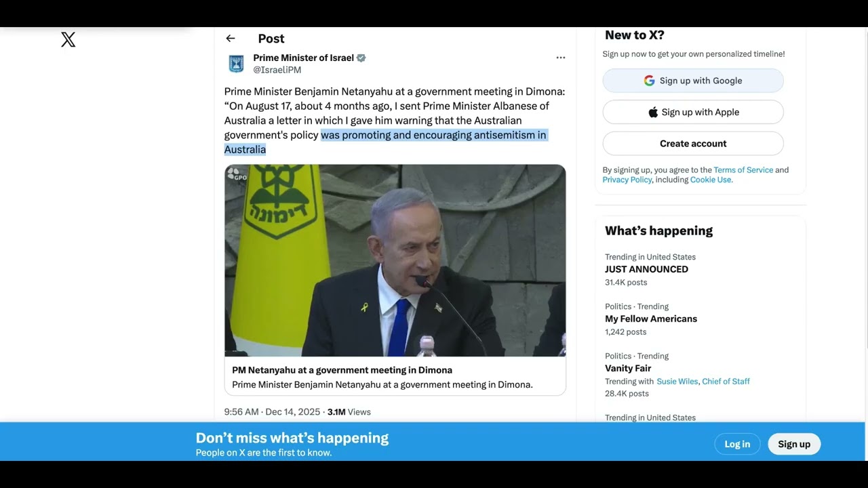Open the @IsraeliPM handle link
Viewport: 868px width, 488px height.
pos(277,70)
